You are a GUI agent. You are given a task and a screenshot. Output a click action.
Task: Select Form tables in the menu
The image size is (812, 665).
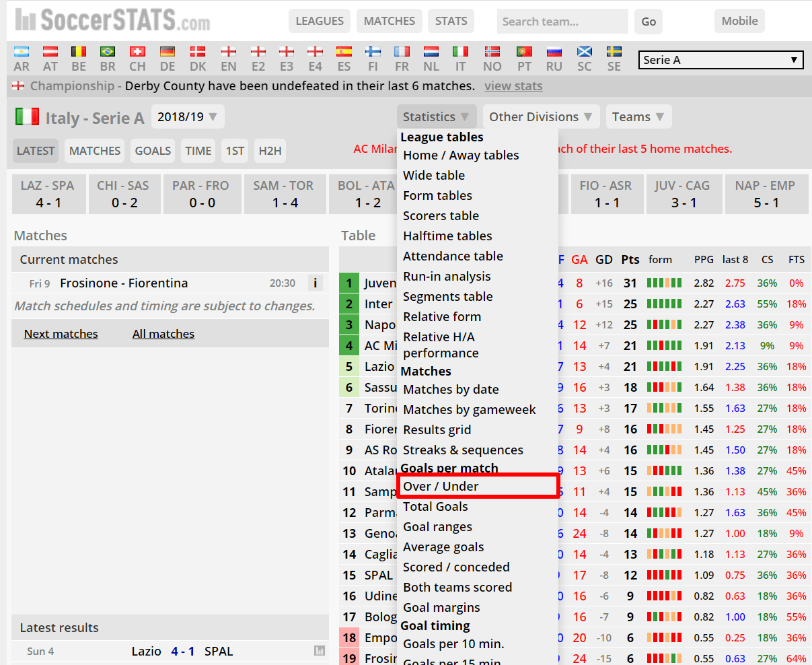pos(437,195)
